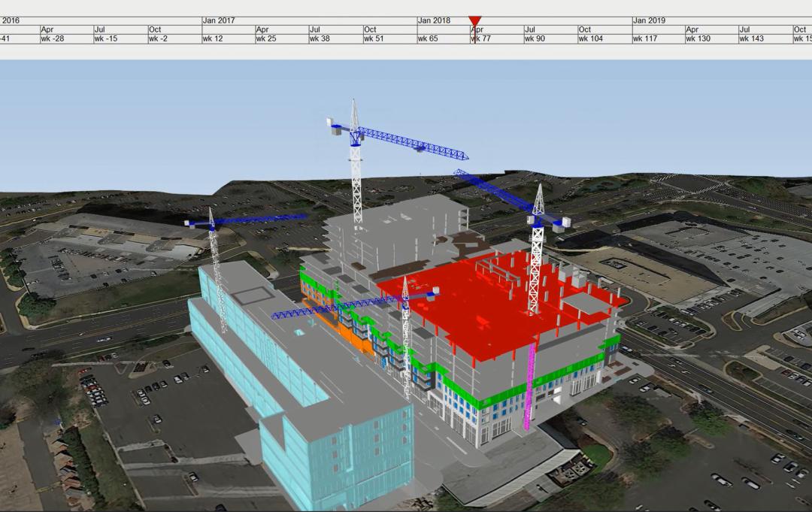The height and width of the screenshot is (512, 812).
Task: Jump to wk 143 on timeline
Action: tap(752, 38)
